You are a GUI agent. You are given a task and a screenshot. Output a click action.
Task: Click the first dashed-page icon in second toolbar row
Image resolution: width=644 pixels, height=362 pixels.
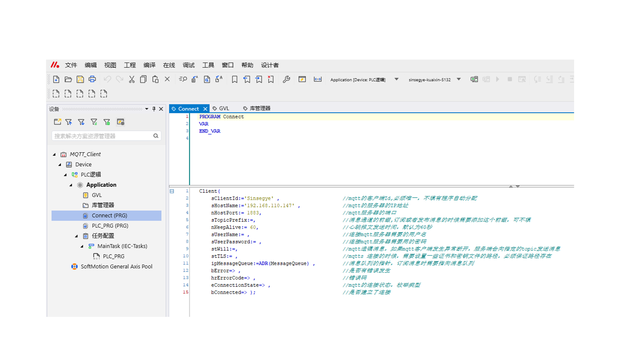(56, 94)
